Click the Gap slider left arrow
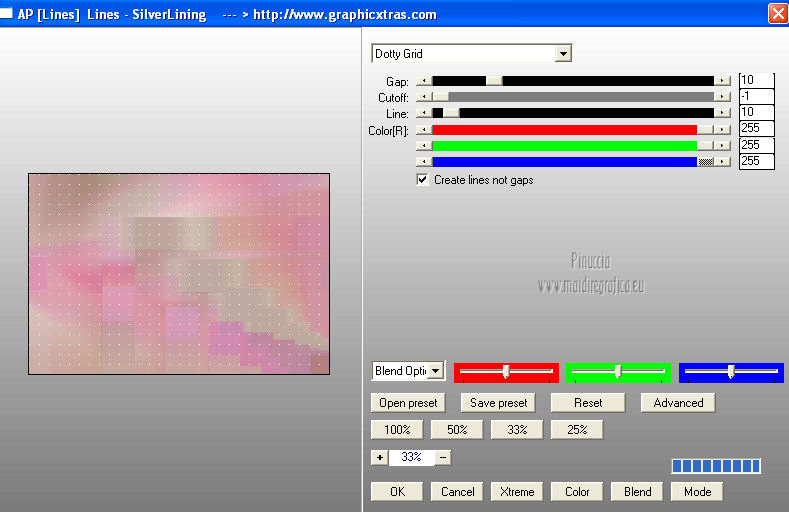789x512 pixels. coord(424,81)
